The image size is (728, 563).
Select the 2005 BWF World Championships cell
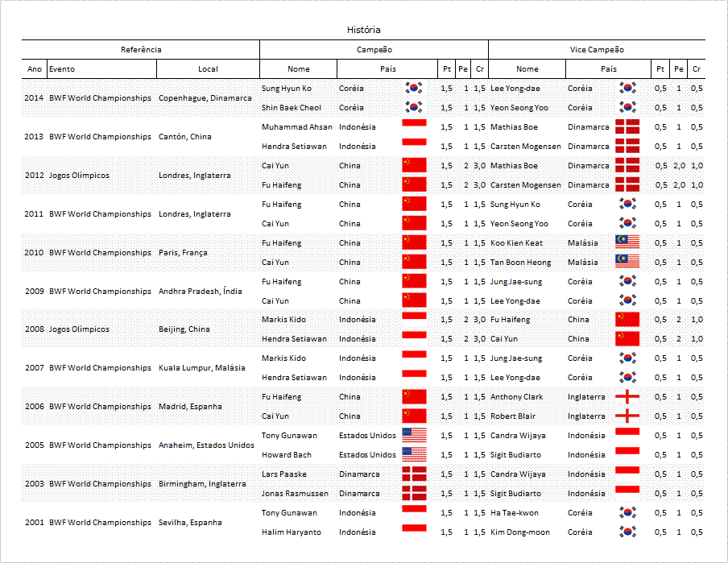[x=100, y=445]
